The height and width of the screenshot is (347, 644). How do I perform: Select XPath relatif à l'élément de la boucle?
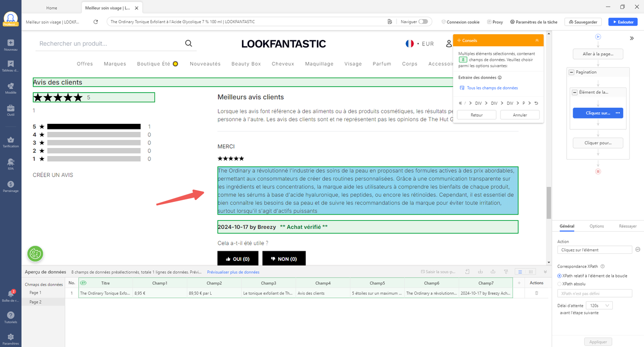[x=560, y=275]
